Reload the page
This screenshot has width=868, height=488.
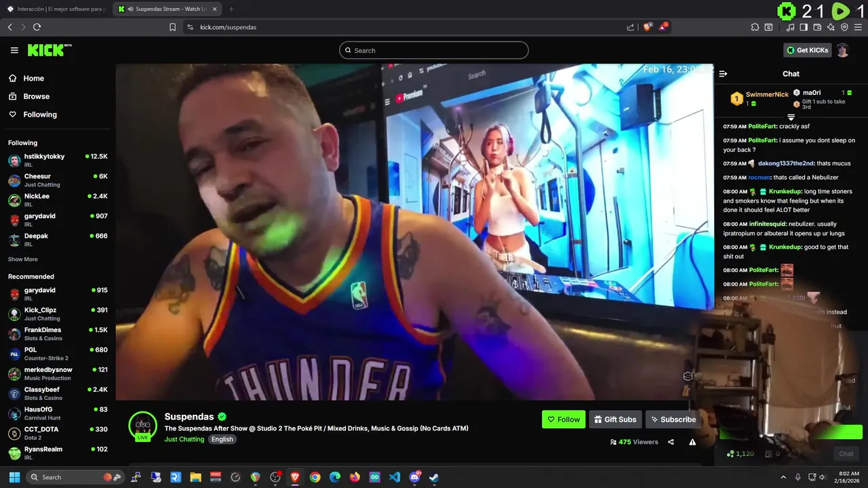click(x=37, y=27)
